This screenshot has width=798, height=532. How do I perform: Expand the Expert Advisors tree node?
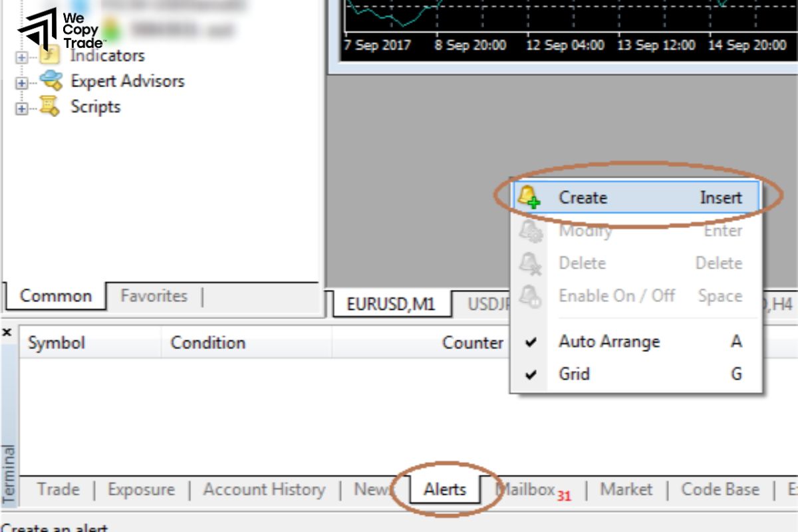point(22,83)
